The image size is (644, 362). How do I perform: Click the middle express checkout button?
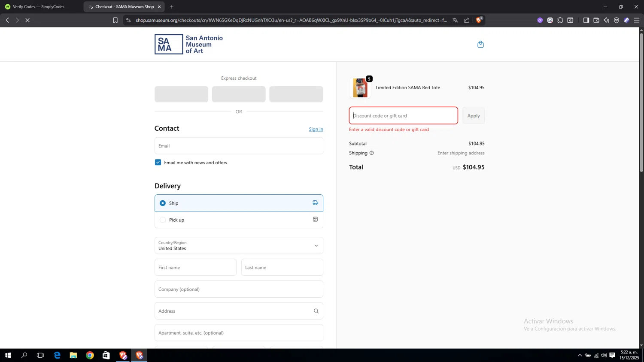coord(239,94)
